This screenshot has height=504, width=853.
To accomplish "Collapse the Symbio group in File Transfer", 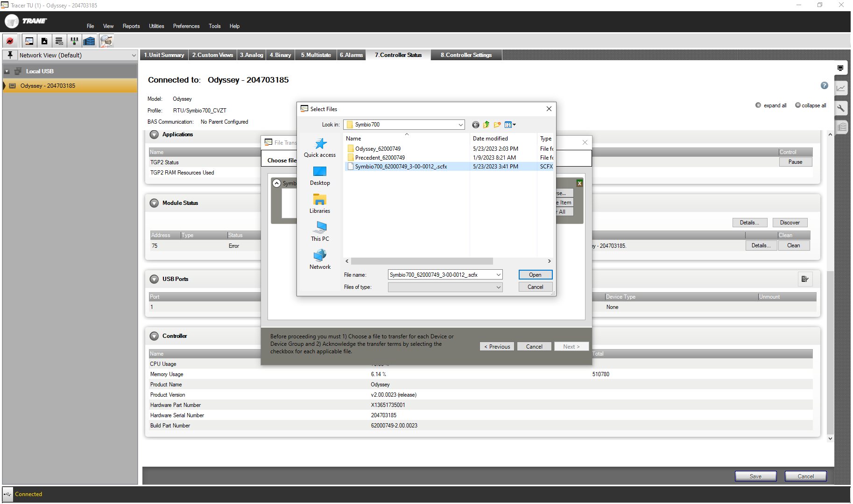I will point(277,183).
